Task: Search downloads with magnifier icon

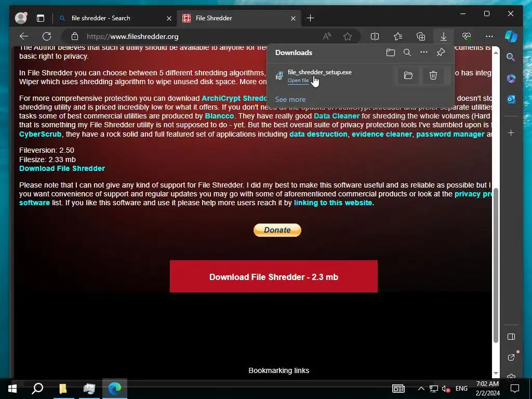Action: point(407,52)
